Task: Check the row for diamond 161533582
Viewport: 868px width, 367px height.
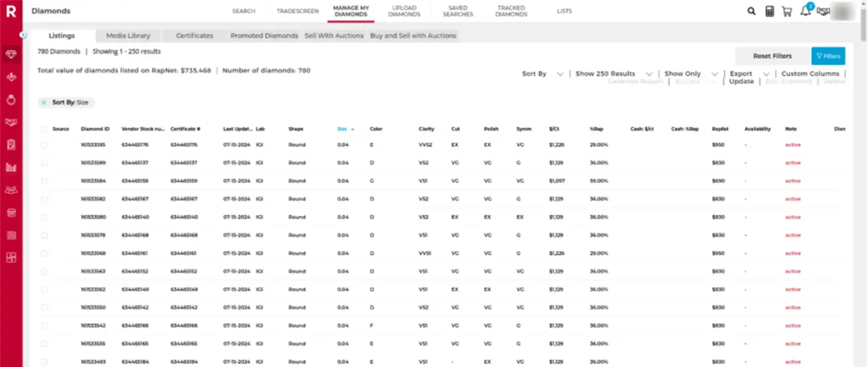Action: (x=44, y=199)
